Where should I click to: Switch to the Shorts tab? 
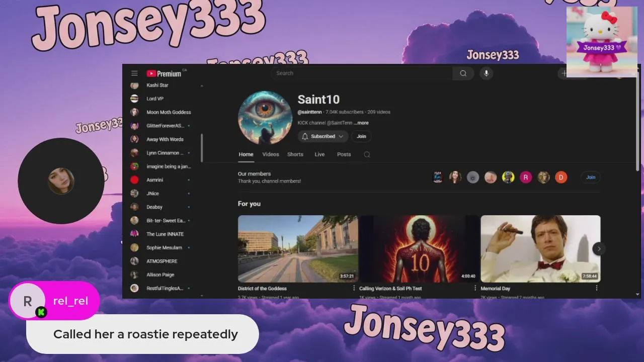295,154
